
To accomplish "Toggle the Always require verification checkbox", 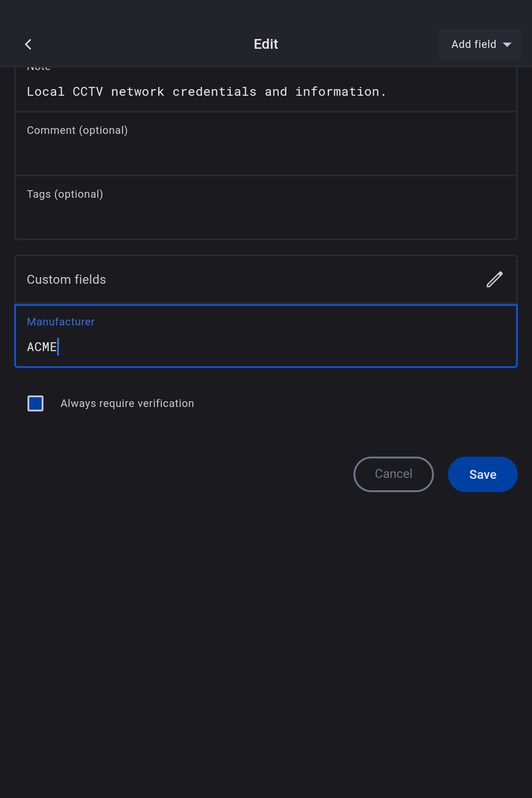I will (x=35, y=403).
